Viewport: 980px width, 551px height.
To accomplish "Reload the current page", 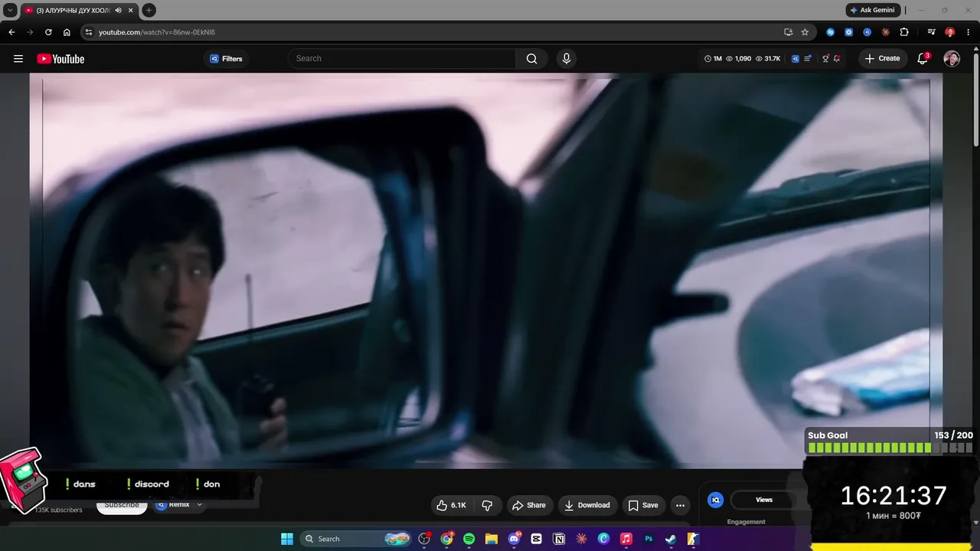I will 48,32.
